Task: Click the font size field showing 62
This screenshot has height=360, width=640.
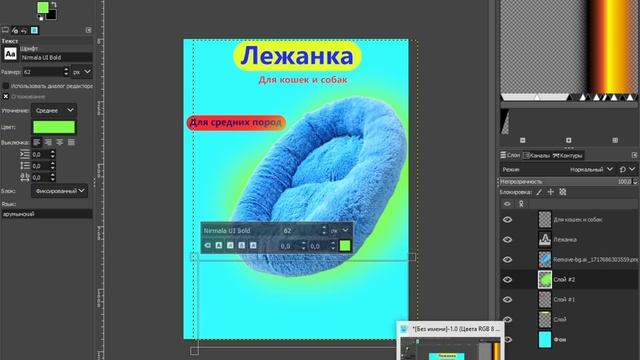Action: point(43,72)
